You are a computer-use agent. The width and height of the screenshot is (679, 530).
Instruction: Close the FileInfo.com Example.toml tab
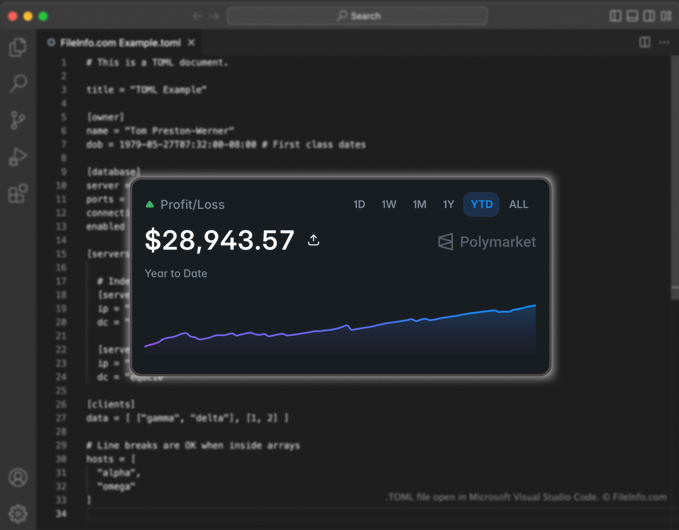(x=191, y=42)
